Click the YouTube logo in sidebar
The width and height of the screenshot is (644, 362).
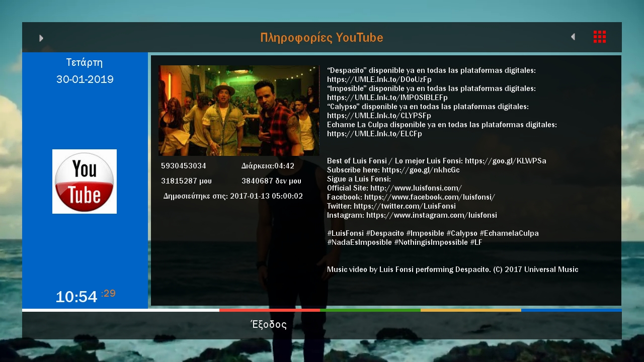(x=85, y=182)
